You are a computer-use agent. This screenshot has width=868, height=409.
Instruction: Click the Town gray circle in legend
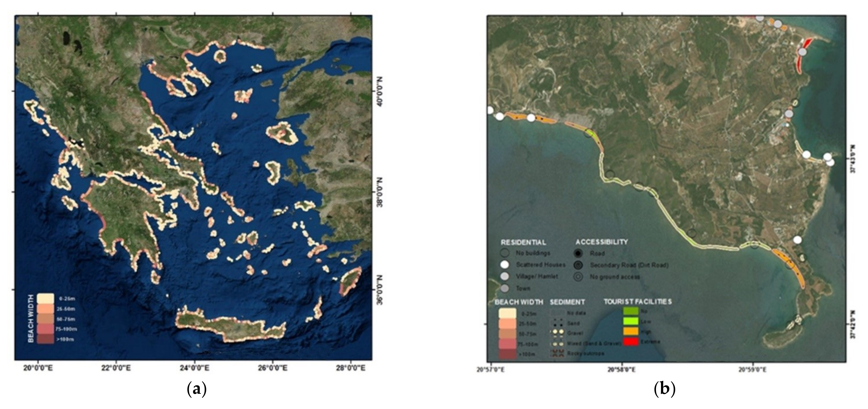(504, 288)
